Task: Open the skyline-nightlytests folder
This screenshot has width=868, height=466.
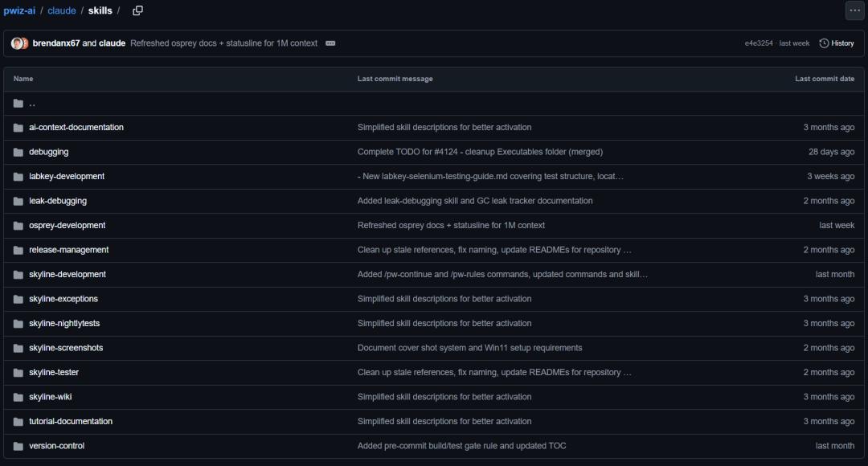Action: [x=64, y=323]
